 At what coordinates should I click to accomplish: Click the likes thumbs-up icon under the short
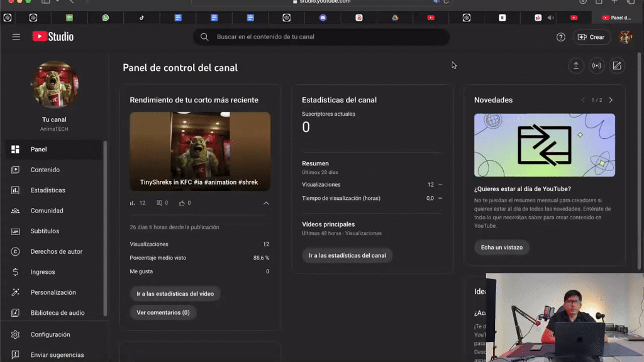point(182,203)
